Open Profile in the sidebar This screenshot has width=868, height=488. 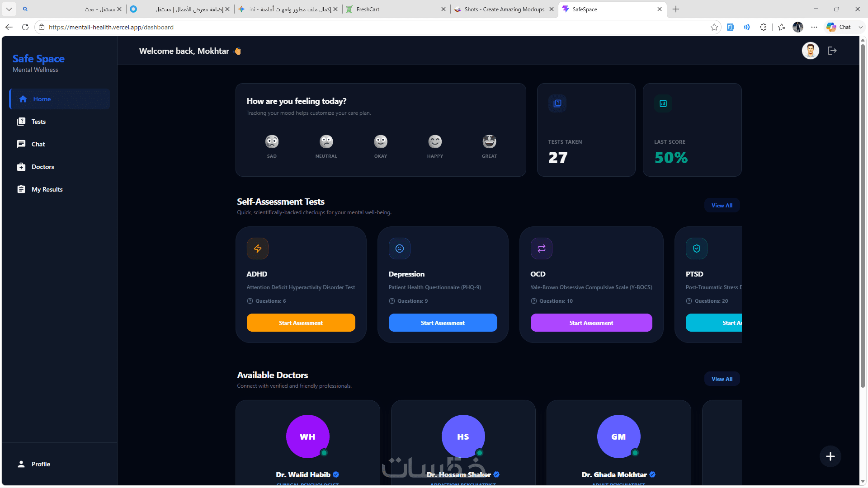[59, 464]
